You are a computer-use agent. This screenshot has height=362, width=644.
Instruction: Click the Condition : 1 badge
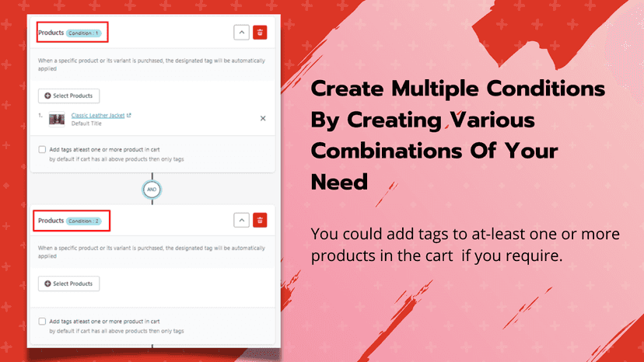(x=83, y=33)
